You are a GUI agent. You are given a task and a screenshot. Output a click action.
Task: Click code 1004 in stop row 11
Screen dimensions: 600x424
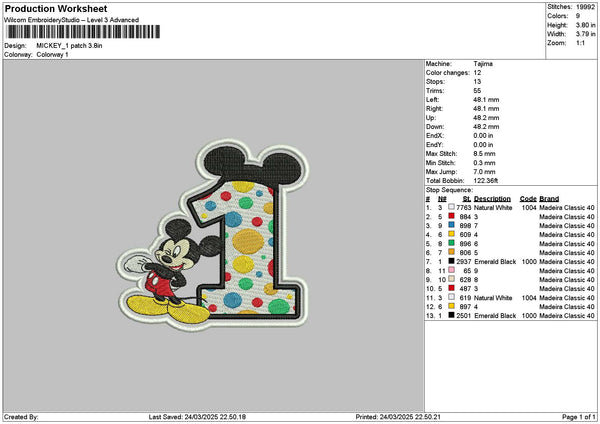coord(529,298)
